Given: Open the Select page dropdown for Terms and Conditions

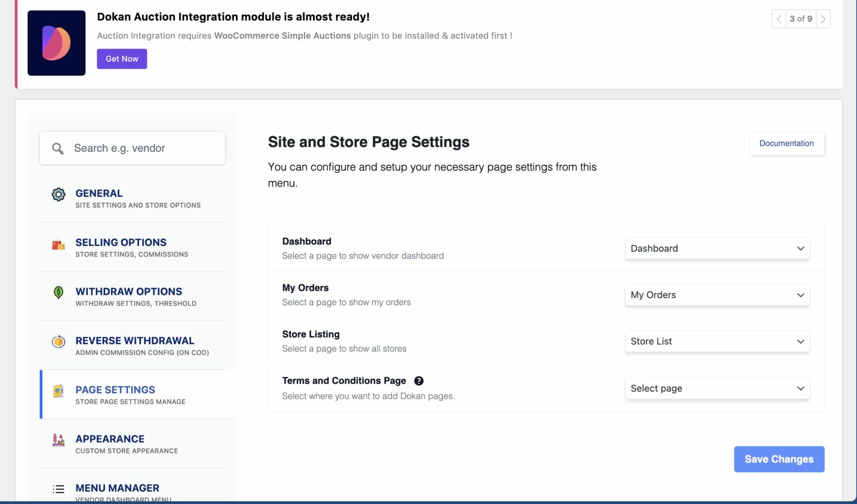Looking at the screenshot, I should 716,388.
